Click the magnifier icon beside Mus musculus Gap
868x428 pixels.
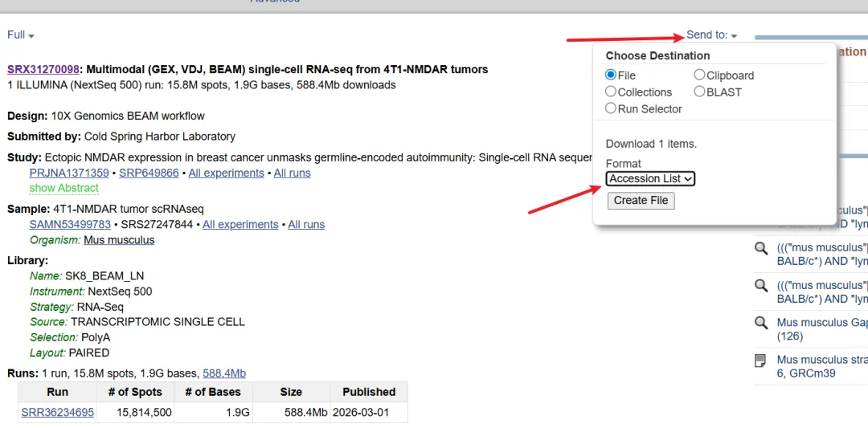pos(760,323)
